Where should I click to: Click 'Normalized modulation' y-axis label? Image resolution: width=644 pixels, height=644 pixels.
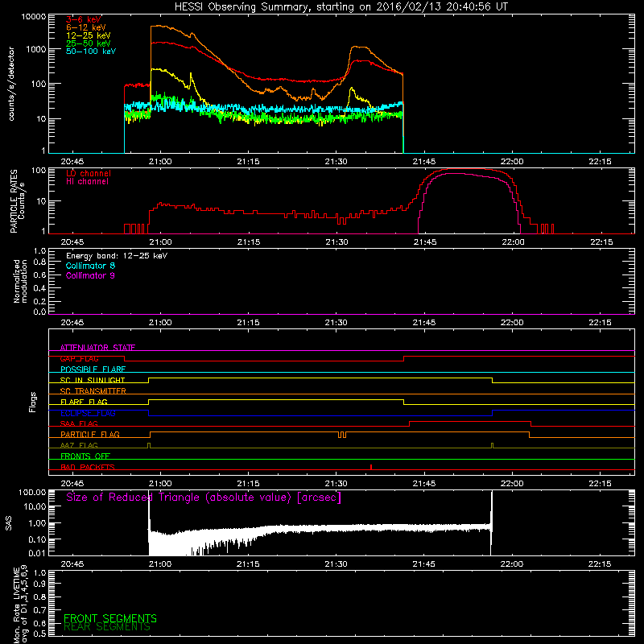pyautogui.click(x=20, y=281)
